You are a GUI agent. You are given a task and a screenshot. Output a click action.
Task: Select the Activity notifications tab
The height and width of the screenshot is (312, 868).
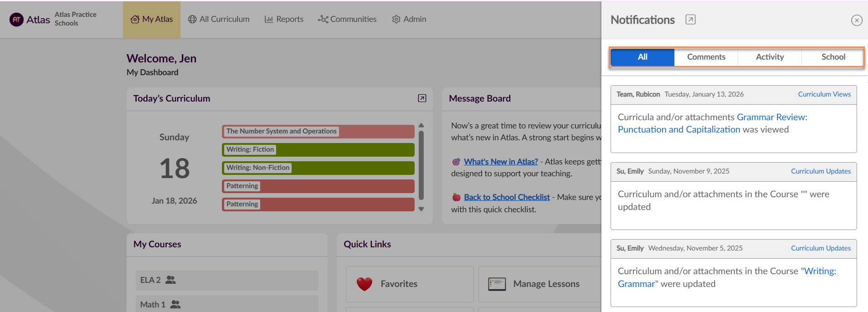click(770, 57)
